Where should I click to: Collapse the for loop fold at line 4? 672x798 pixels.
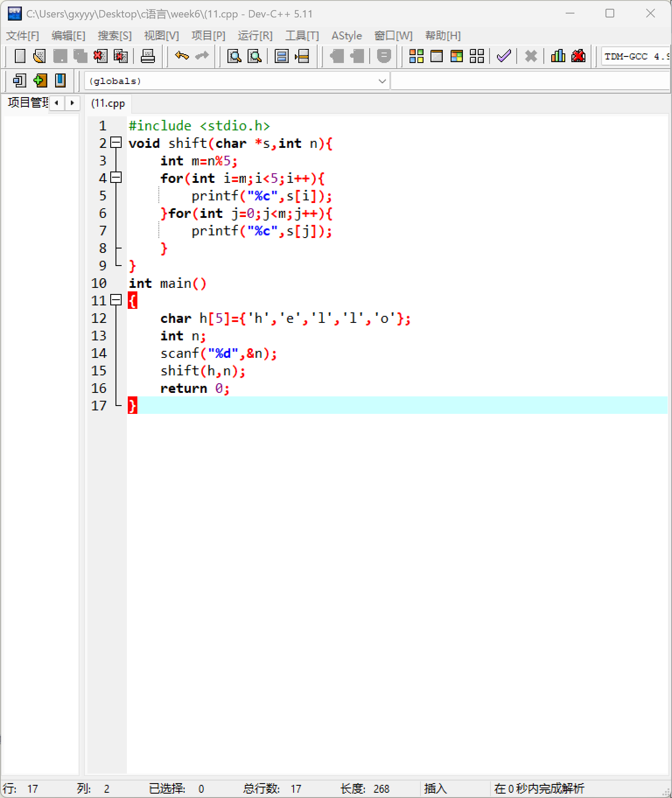point(116,177)
